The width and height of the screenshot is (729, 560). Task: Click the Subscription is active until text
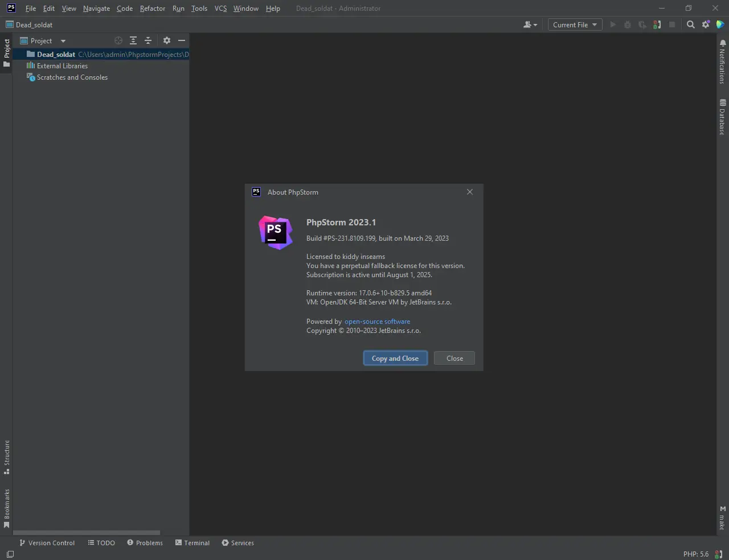369,275
